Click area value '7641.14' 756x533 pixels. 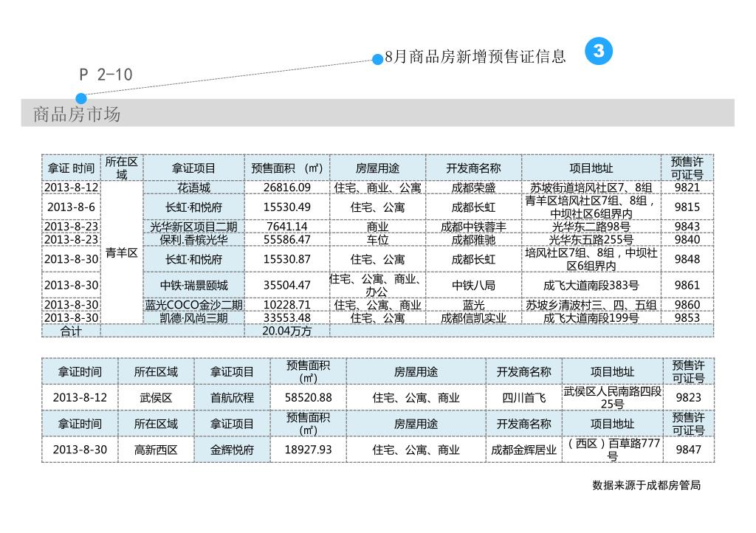click(x=287, y=227)
